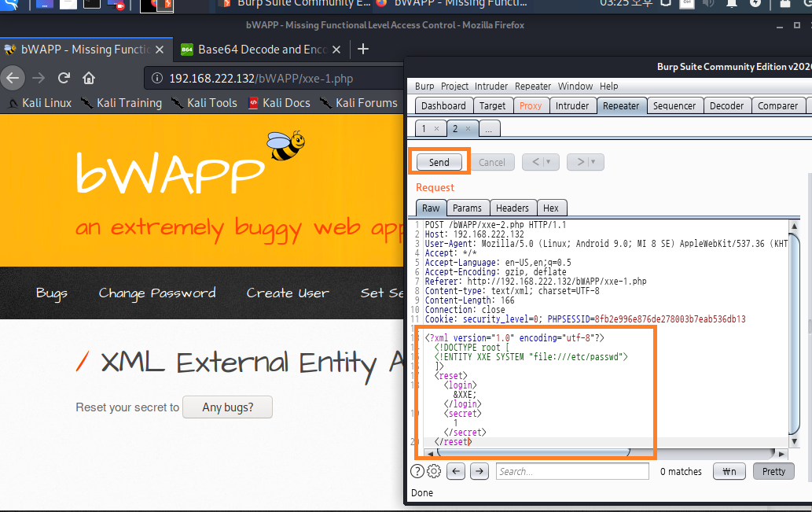Open the Kali Tools bookmark
Image resolution: width=812 pixels, height=512 pixels.
click(204, 103)
